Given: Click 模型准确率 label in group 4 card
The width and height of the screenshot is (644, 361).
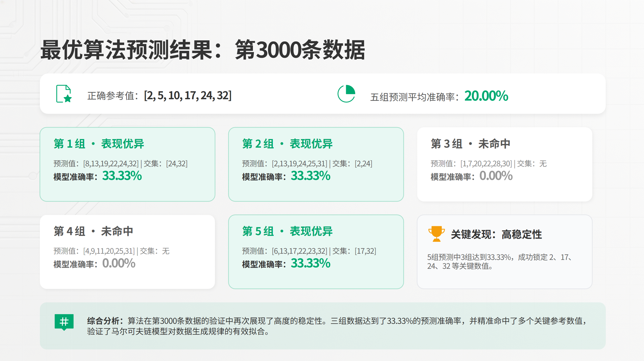Looking at the screenshot, I should coord(76,264).
